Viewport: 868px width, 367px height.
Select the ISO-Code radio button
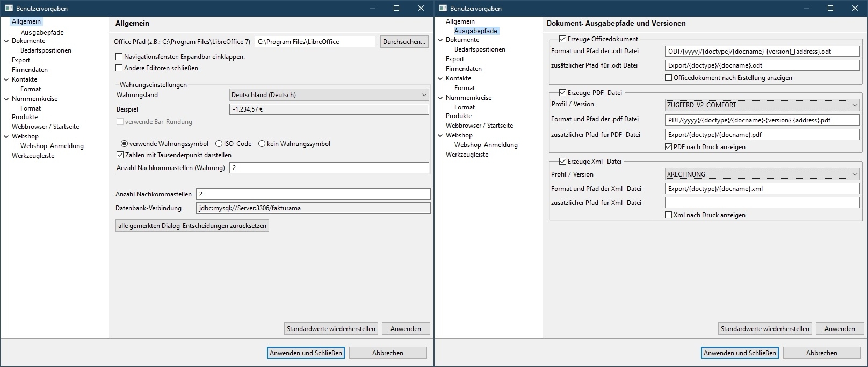pyautogui.click(x=219, y=144)
